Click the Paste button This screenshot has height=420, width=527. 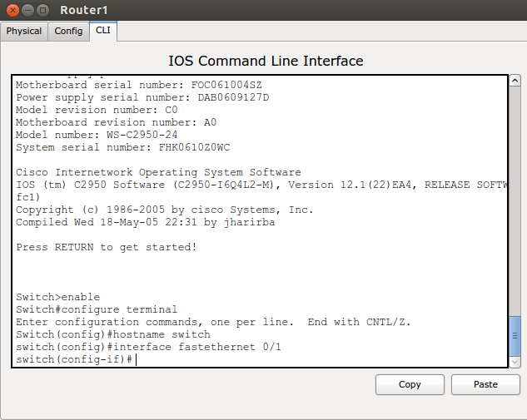(x=485, y=384)
